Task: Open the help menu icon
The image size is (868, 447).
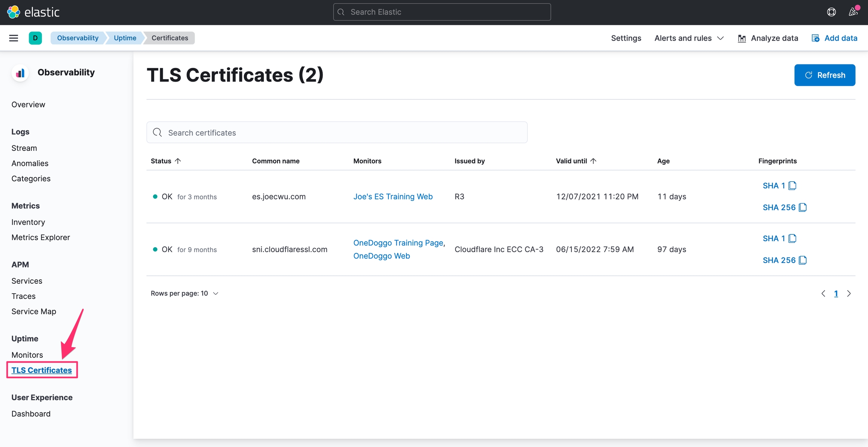Action: [x=831, y=12]
